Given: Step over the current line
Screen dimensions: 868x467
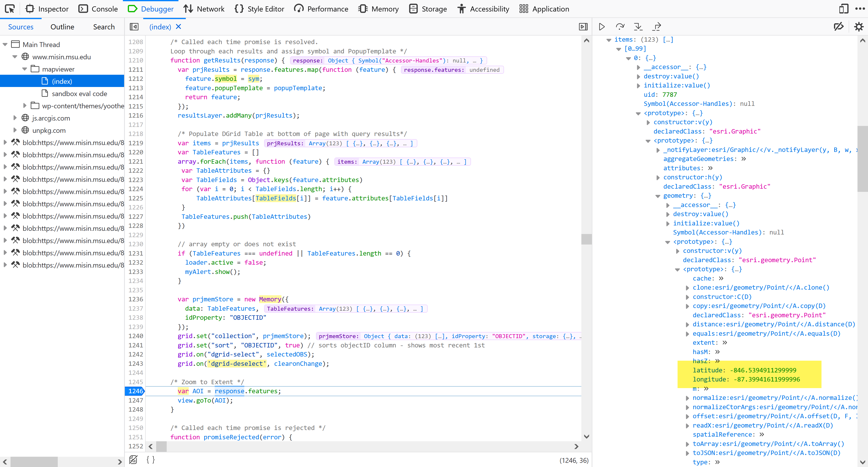Looking at the screenshot, I should pos(620,27).
